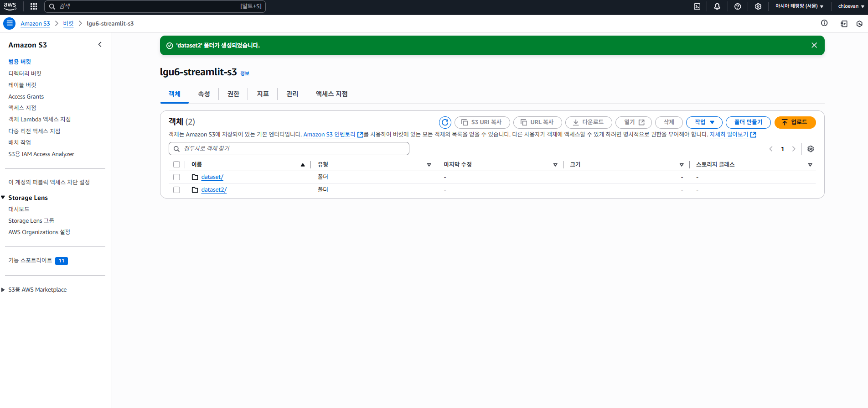Screen dimensions: 868x408
Task: Open the objects table preferences gear
Action: (x=811, y=149)
